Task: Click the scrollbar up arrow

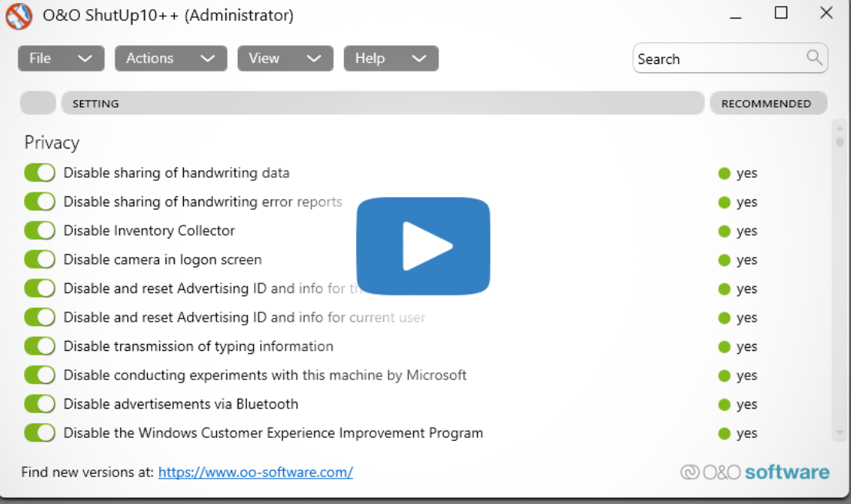Action: (x=839, y=129)
